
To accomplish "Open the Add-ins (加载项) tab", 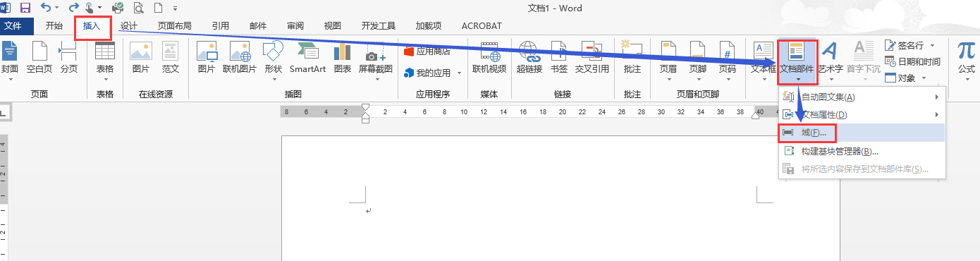I will click(428, 26).
